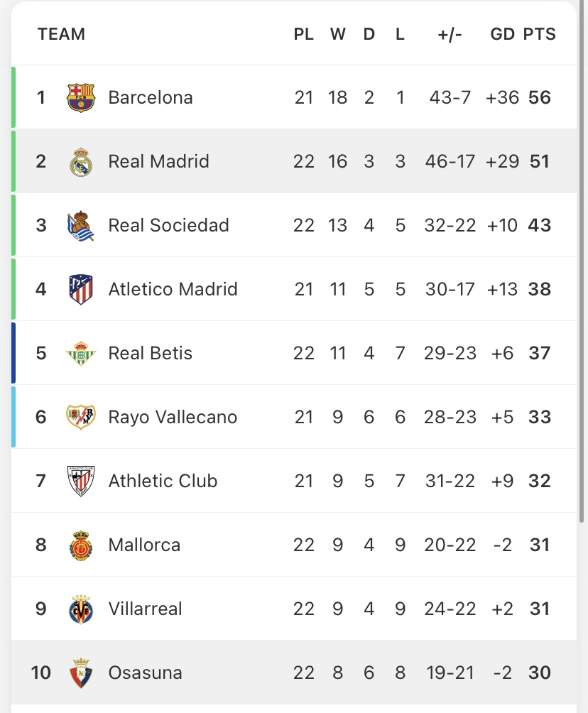588x713 pixels.
Task: Select the Mallorca club crest
Action: point(80,545)
